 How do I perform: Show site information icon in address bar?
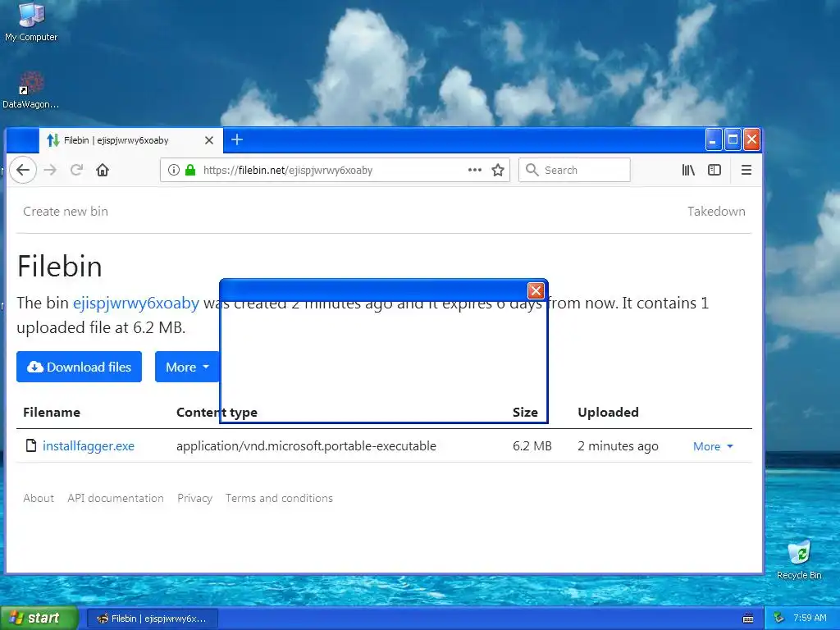pyautogui.click(x=174, y=171)
